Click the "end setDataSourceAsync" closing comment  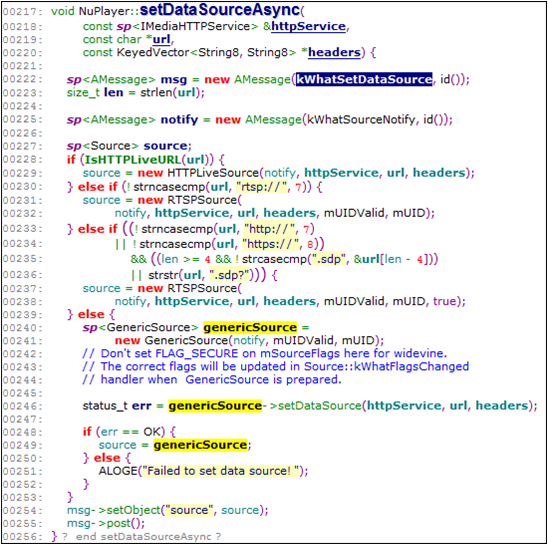pyautogui.click(x=144, y=537)
